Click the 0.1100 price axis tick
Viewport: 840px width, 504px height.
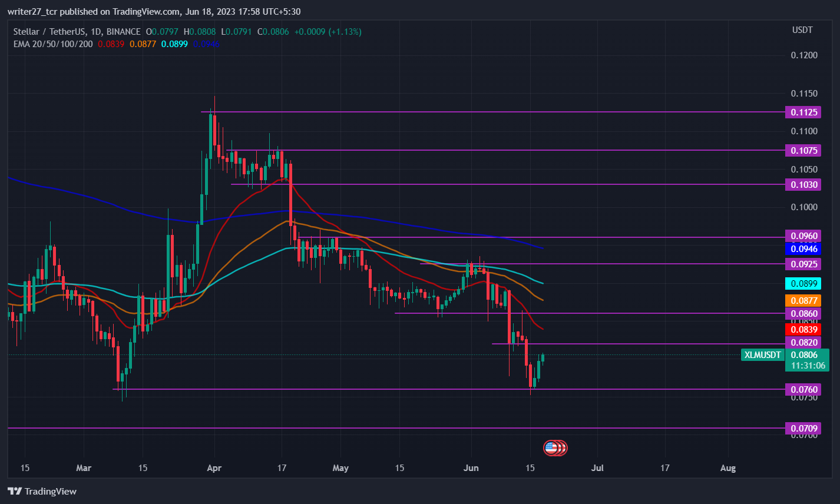(804, 131)
